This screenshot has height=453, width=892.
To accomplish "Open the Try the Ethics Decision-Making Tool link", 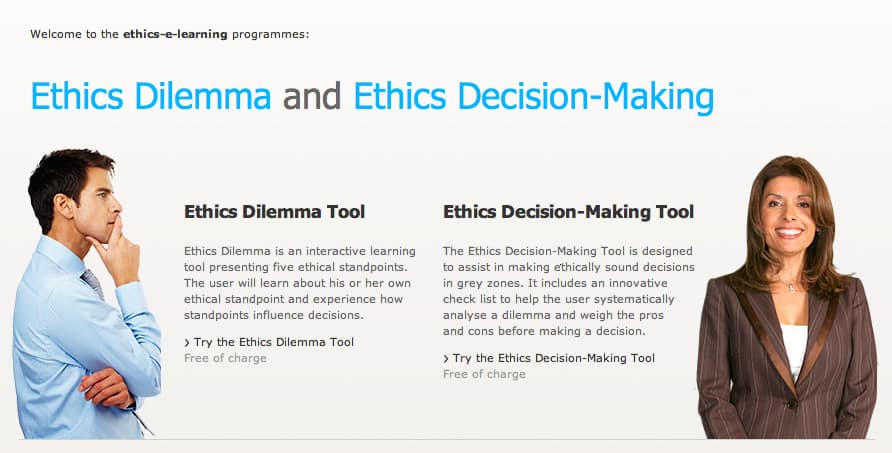I will pyautogui.click(x=553, y=358).
